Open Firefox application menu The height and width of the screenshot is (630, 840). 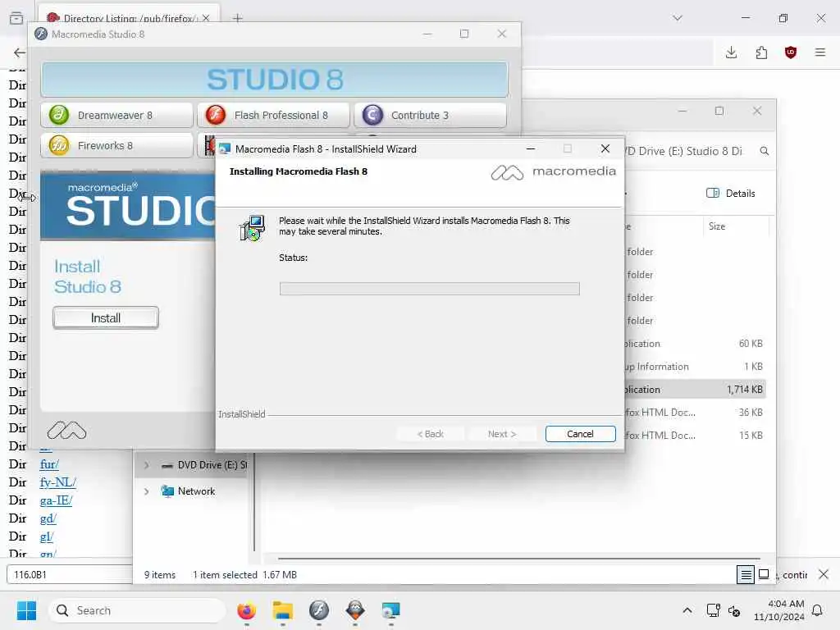click(x=820, y=52)
